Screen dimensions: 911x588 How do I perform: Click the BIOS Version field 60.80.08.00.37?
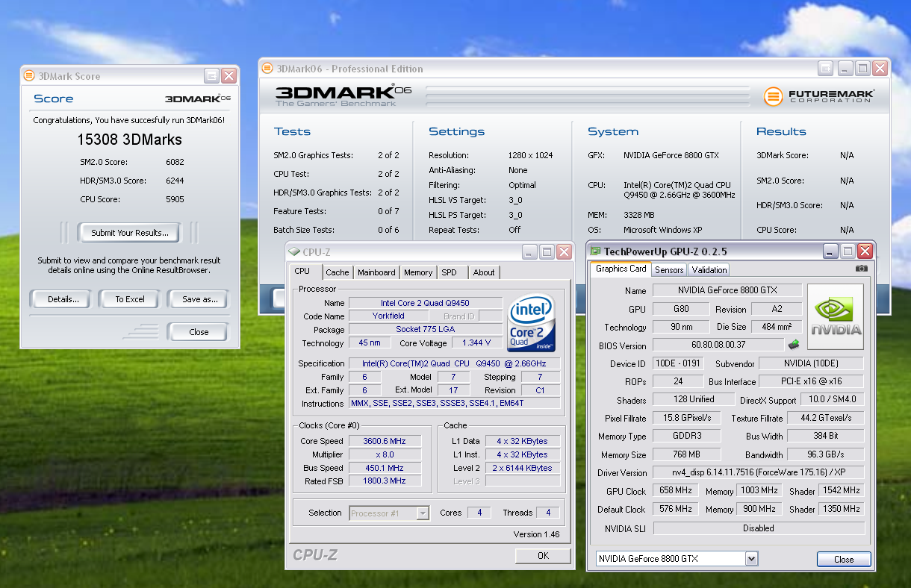(x=718, y=345)
